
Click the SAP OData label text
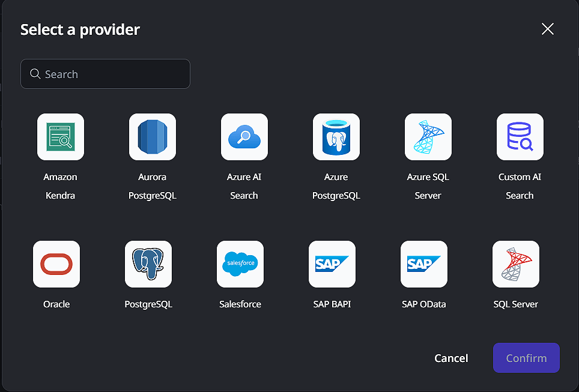coord(424,304)
